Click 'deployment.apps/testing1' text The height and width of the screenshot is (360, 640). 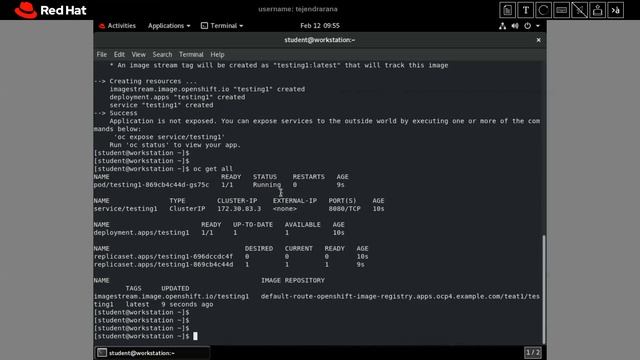pos(141,233)
